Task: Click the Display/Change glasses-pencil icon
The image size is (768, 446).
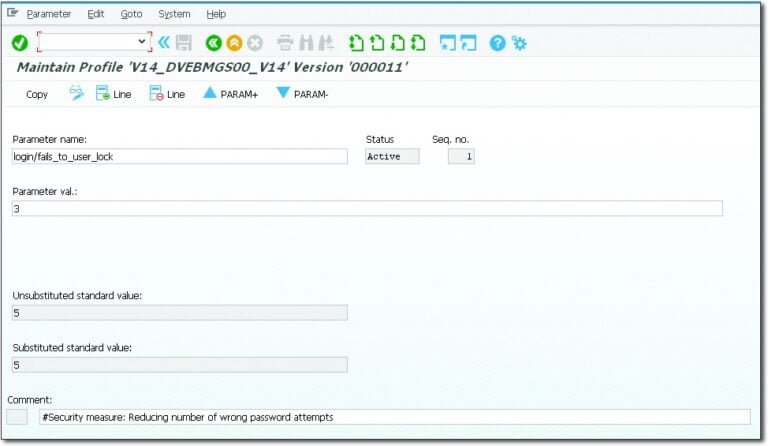Action: 76,93
